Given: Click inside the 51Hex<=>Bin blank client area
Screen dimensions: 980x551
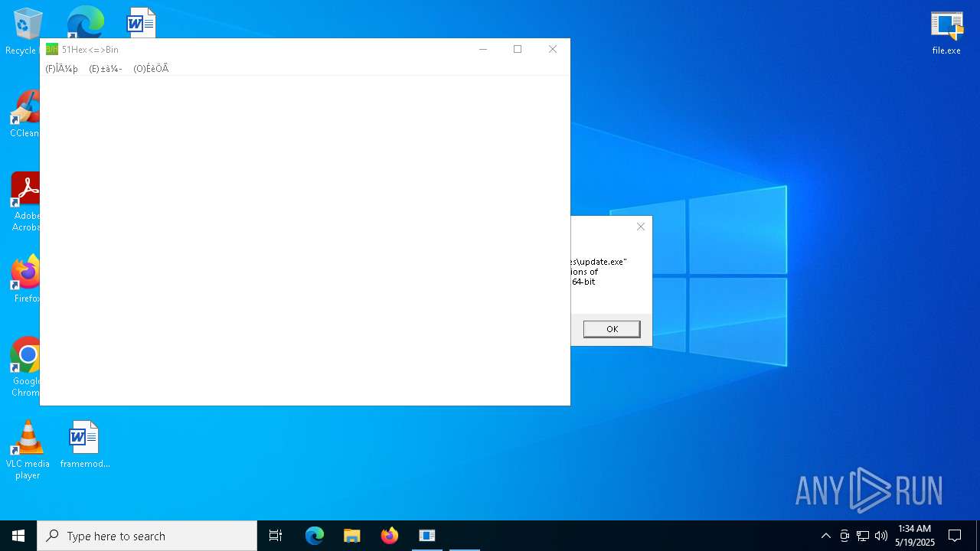Looking at the screenshot, I should 305,240.
